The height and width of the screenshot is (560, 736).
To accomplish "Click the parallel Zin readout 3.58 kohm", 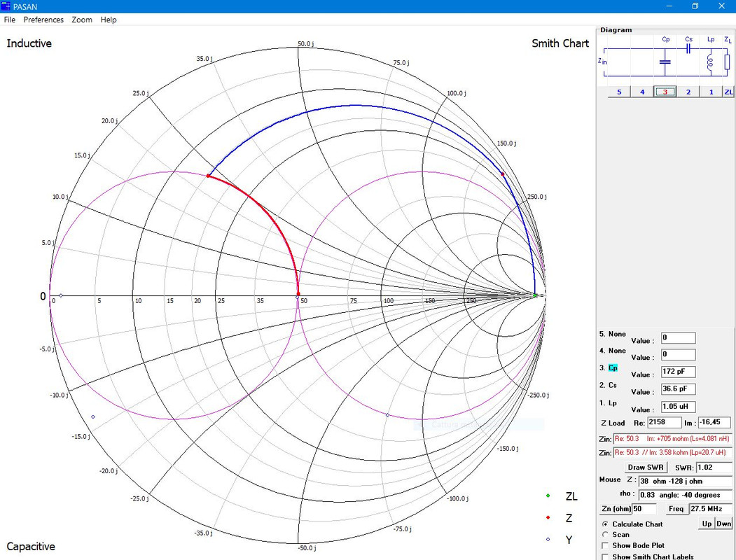I will click(672, 453).
